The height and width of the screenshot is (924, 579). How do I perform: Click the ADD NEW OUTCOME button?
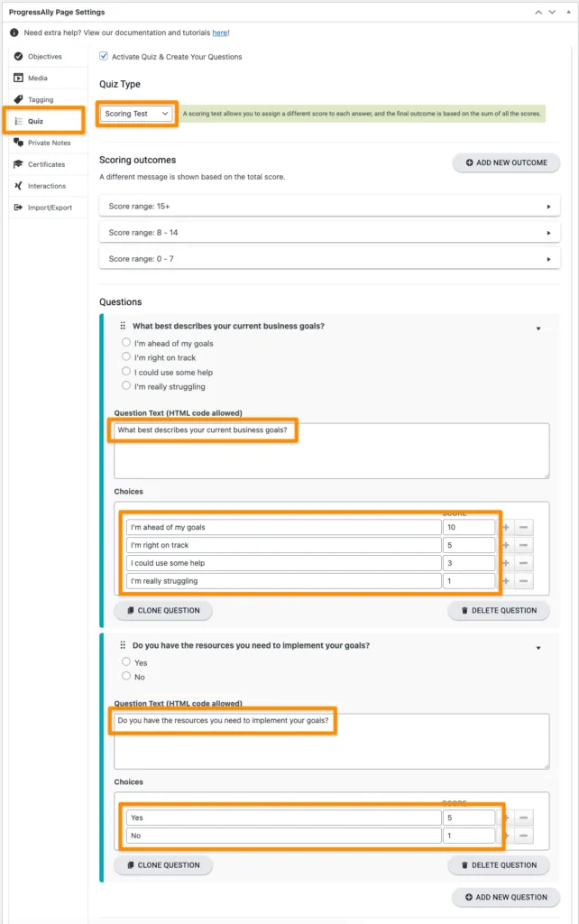tap(508, 162)
